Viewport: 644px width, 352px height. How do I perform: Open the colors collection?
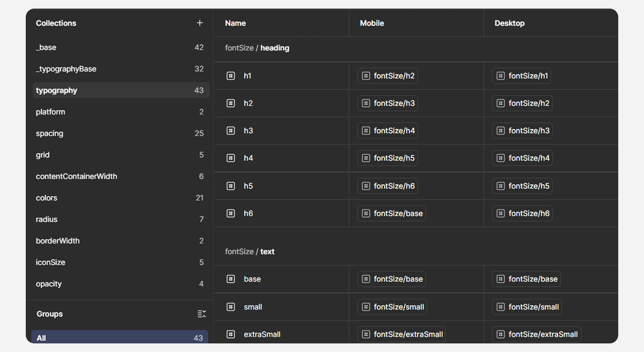pyautogui.click(x=121, y=198)
